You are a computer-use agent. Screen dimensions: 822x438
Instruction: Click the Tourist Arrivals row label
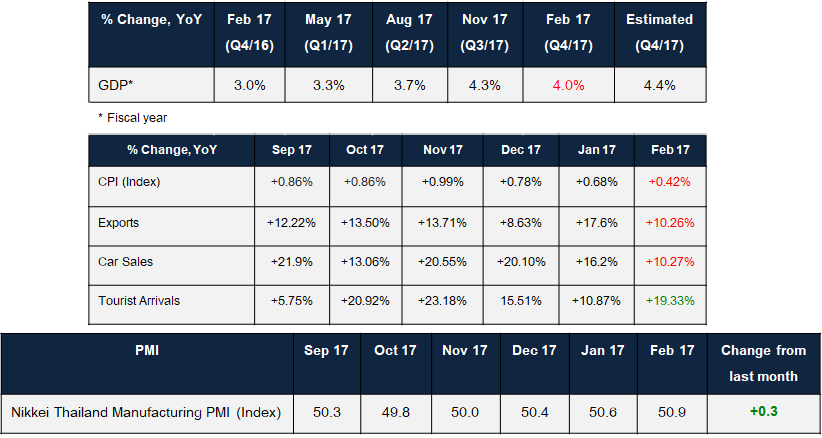(139, 300)
